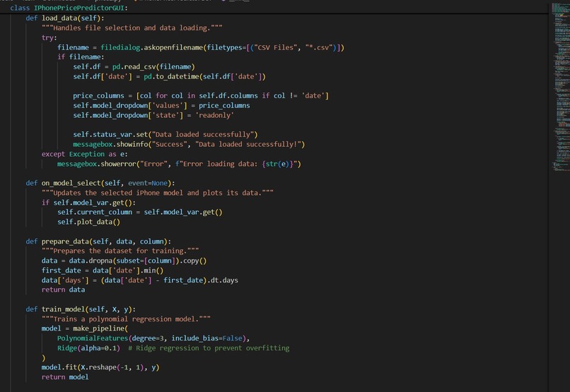Click the 'messagebox.showinfo' call line
Screen dimensions: 570x392
tap(189, 144)
